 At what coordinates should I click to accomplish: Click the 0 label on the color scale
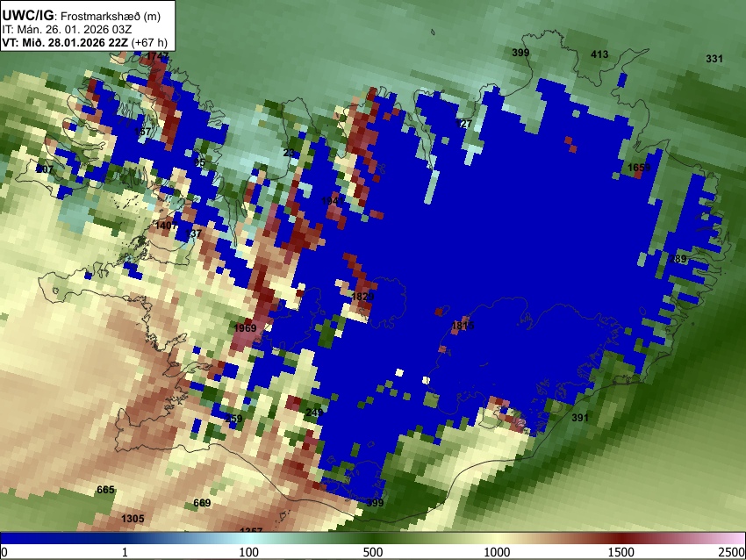click(x=4, y=552)
